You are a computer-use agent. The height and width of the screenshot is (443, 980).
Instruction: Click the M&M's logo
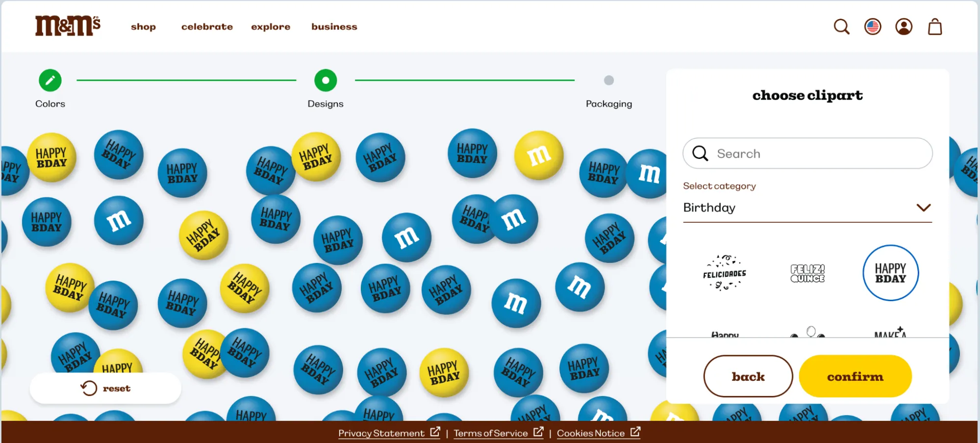[x=68, y=26]
